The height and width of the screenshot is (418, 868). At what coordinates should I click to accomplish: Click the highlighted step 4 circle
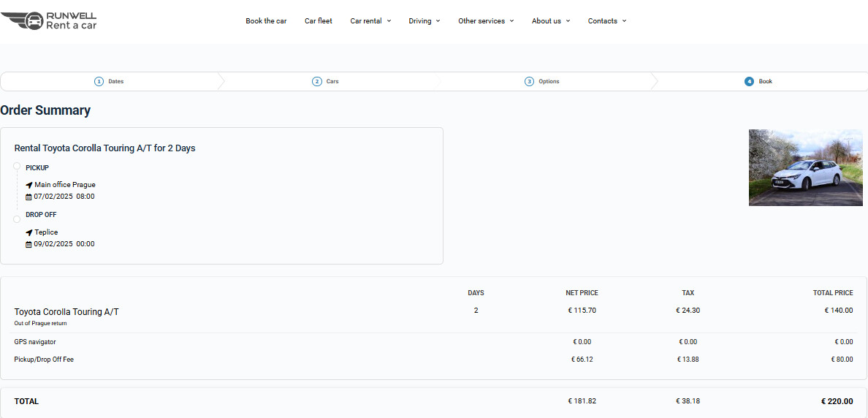click(x=749, y=81)
